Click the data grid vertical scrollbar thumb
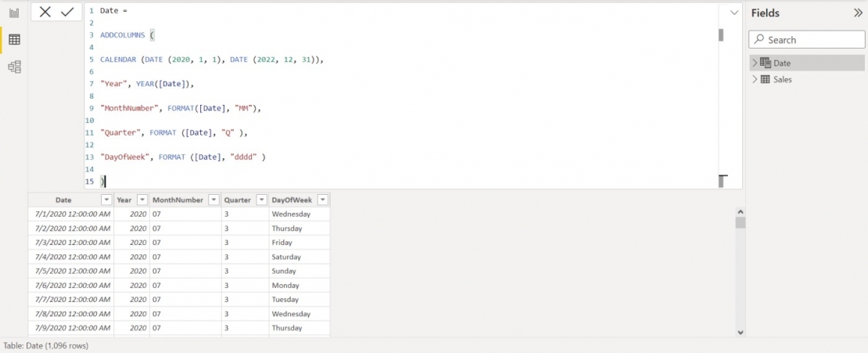The height and width of the screenshot is (353, 868). [x=741, y=222]
